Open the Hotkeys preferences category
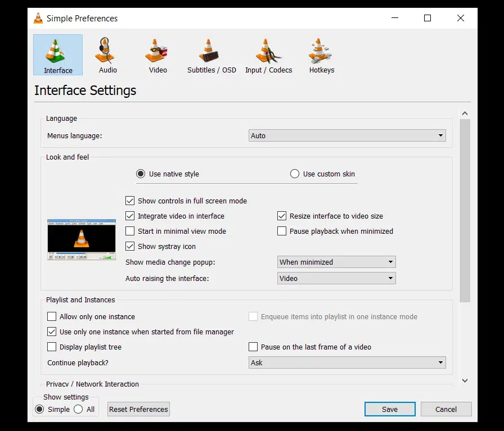This screenshot has width=504, height=431. tap(321, 55)
